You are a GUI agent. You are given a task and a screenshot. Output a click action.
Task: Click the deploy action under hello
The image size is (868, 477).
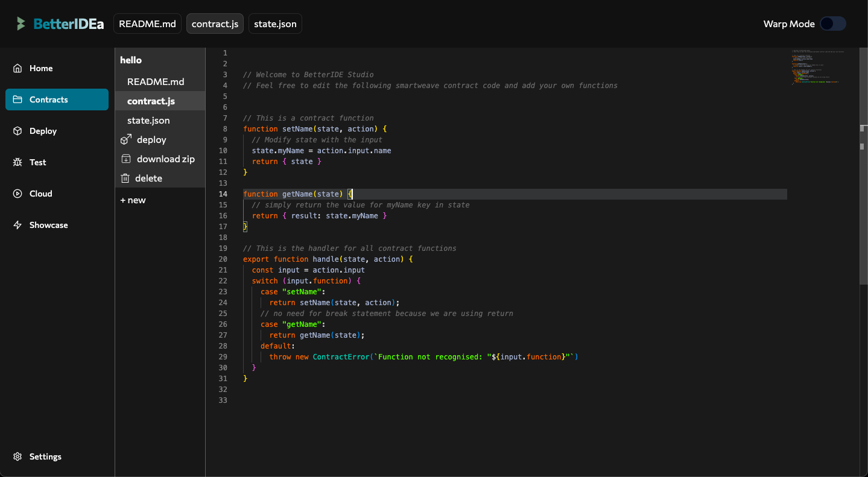[x=160, y=139]
